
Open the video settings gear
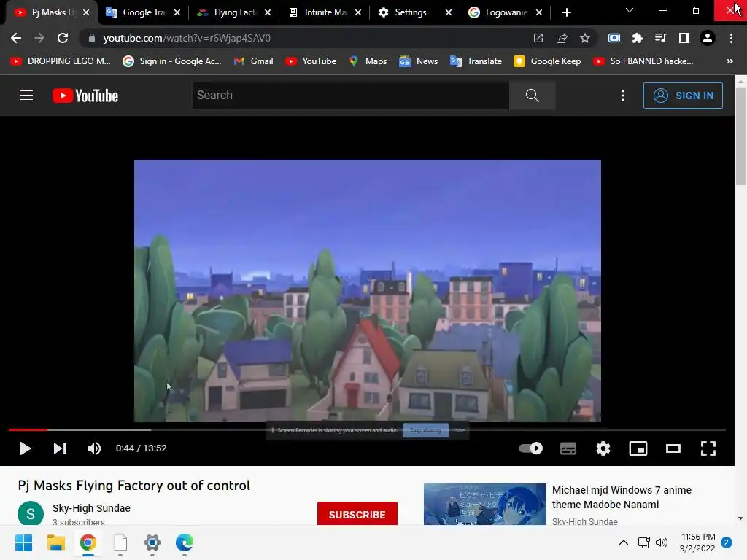[x=603, y=448]
